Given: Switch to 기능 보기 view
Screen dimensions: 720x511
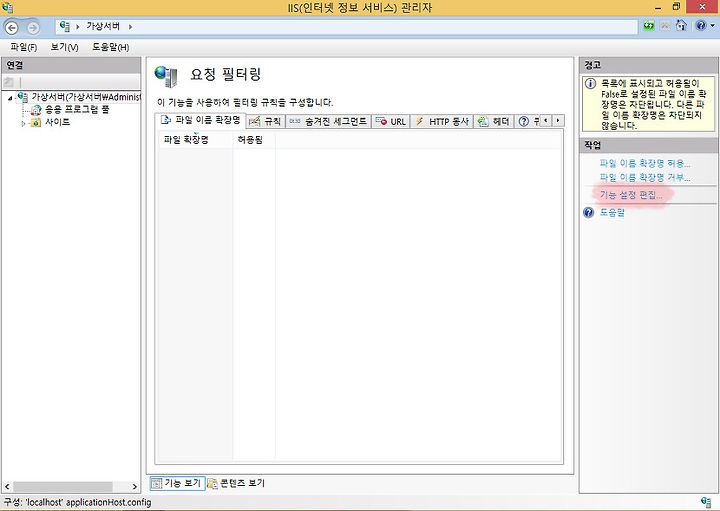Looking at the screenshot, I should (177, 483).
